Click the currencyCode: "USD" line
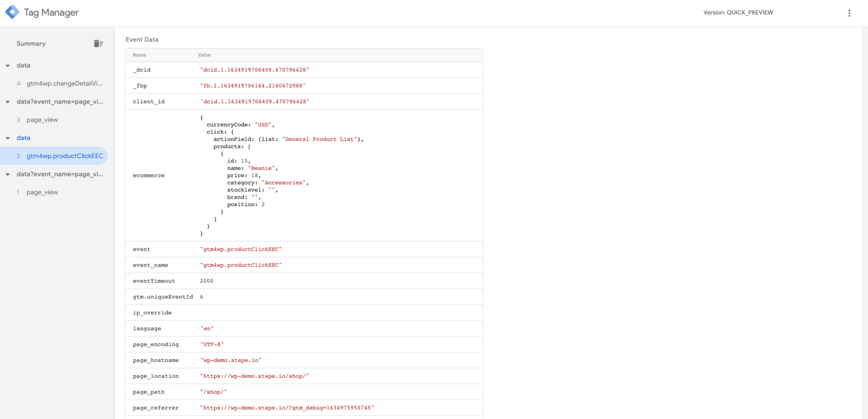 point(241,124)
